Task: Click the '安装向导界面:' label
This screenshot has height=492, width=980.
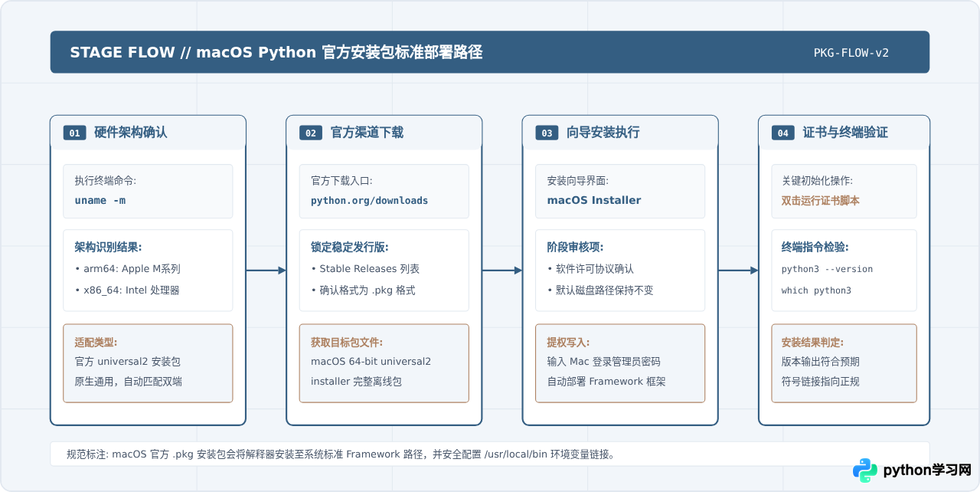Action: pos(578,181)
